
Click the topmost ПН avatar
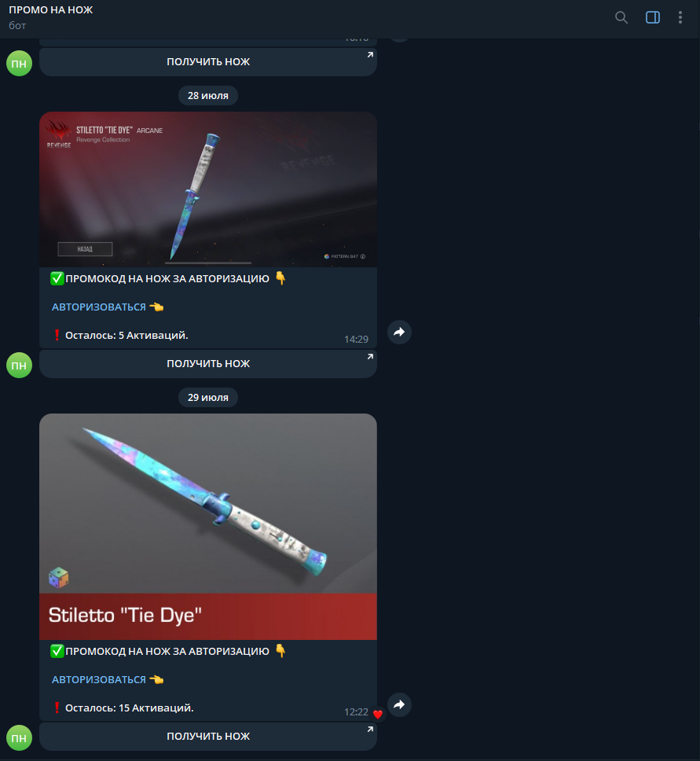(x=19, y=63)
